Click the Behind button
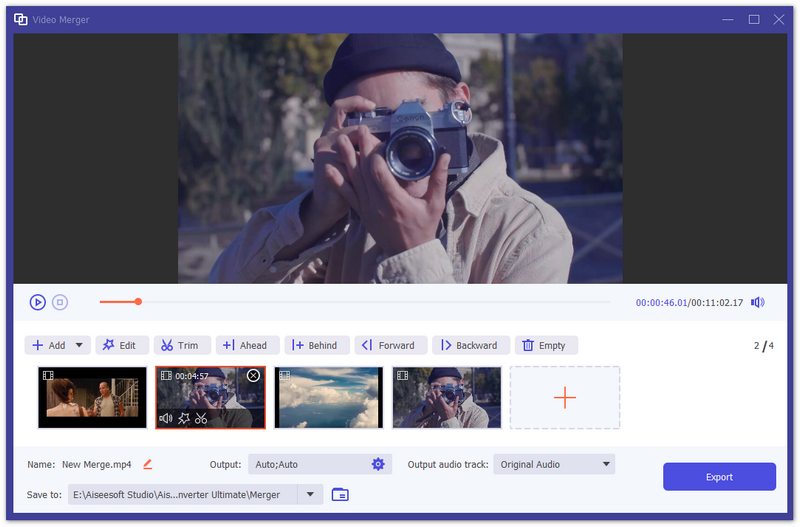 (x=316, y=345)
